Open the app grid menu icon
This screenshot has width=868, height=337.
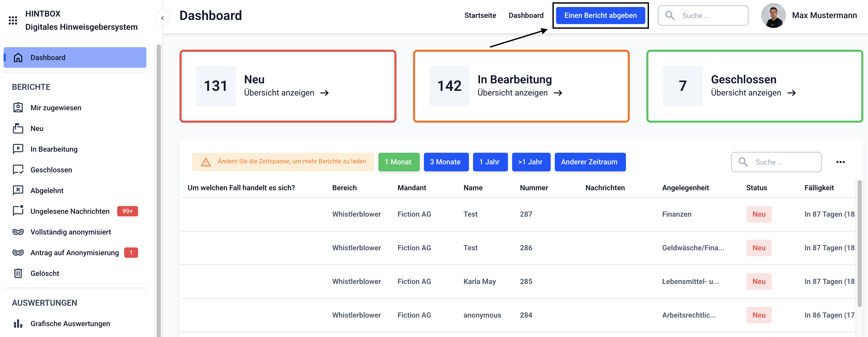(13, 21)
